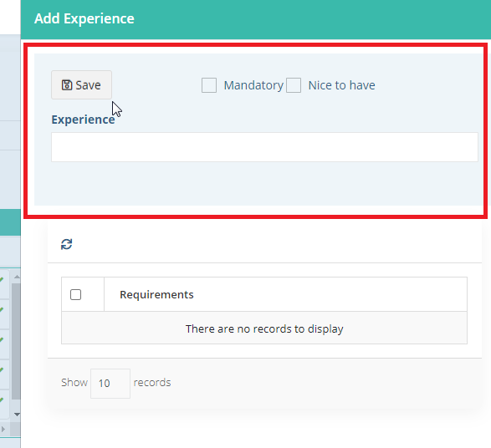The image size is (491, 448).
Task: Click the refresh icon above the table
Action: 66,244
